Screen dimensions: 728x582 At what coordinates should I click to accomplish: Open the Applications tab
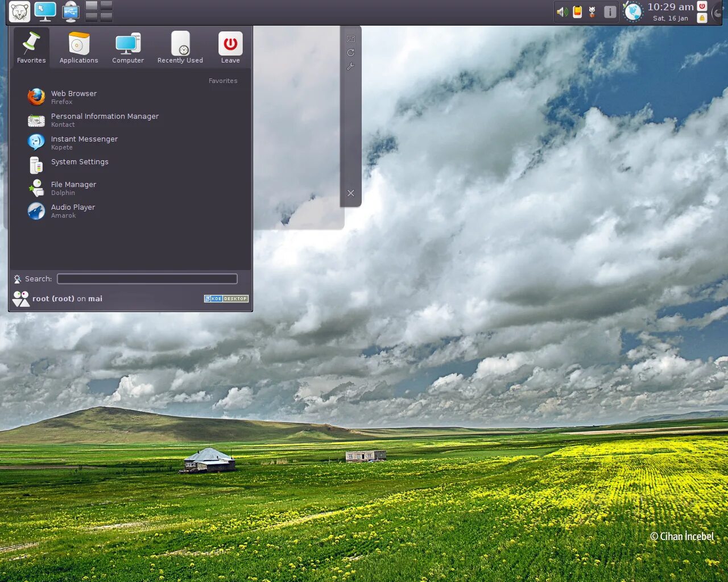pyautogui.click(x=78, y=47)
